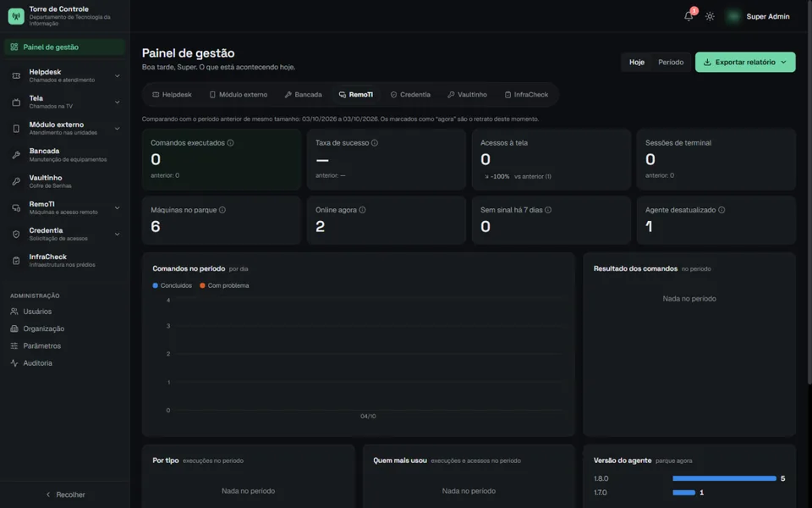This screenshot has width=812, height=508.
Task: Click the Usuários people icon
Action: coord(14,312)
